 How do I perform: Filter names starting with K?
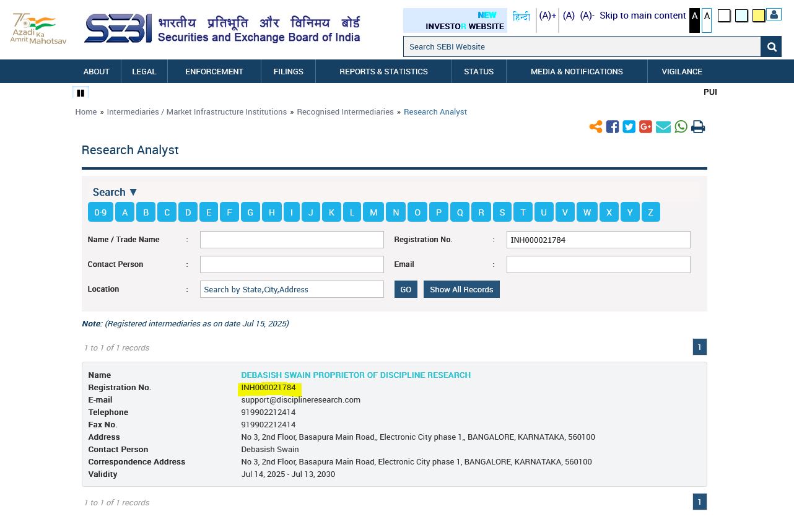(331, 212)
